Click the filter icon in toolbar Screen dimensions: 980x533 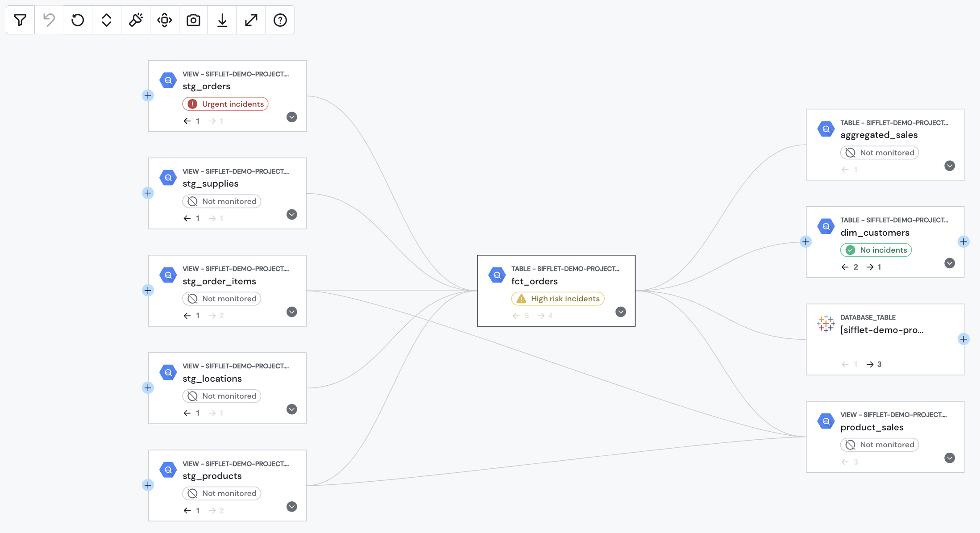21,19
